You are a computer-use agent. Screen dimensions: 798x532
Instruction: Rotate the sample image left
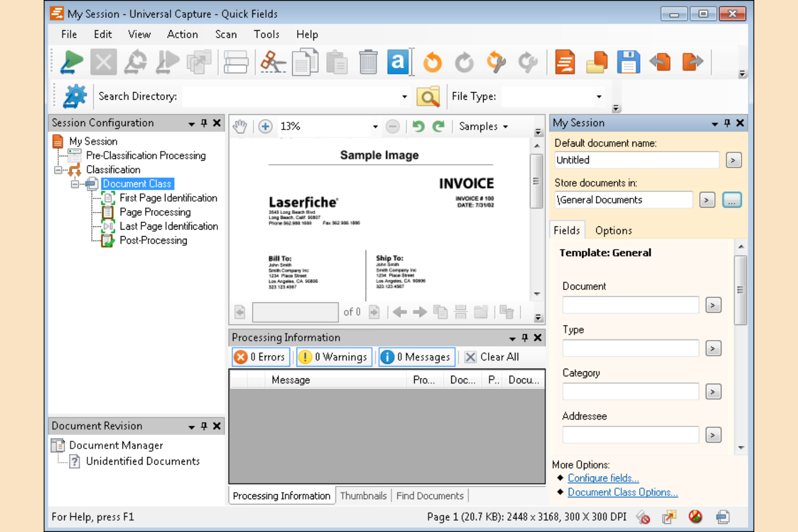(432, 61)
